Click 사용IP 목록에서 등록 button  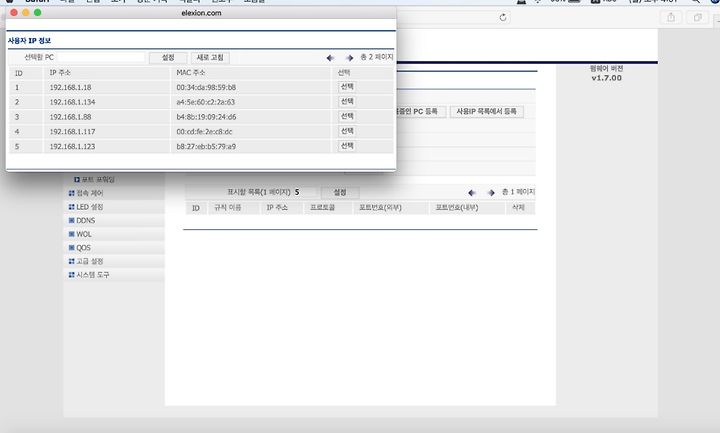click(486, 112)
